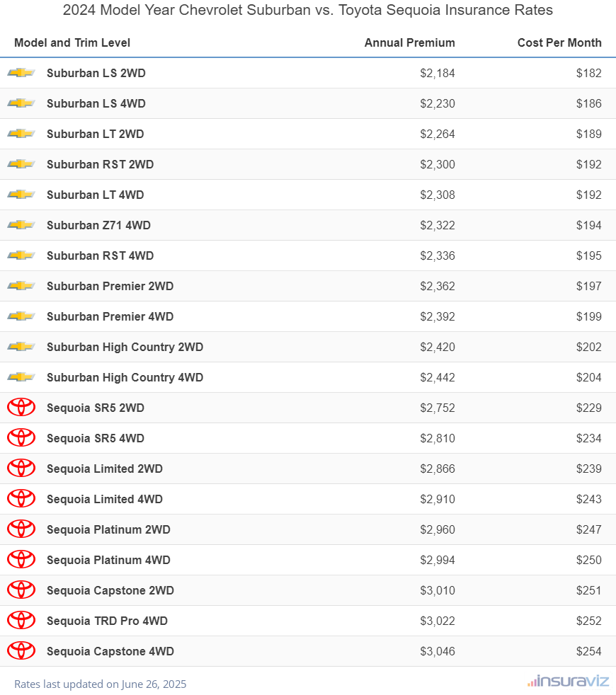616x695 pixels.
Task: Click the Chevrolet logo beside Suburban LT 2WD
Action: click(x=21, y=134)
